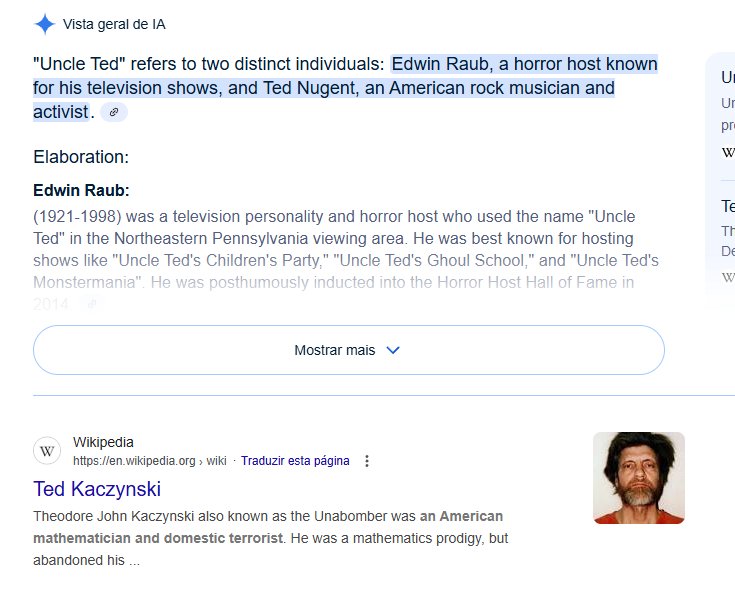Screen dimensions: 735x604
Task: Click the AI overview sparkle icon
Action: (x=45, y=24)
